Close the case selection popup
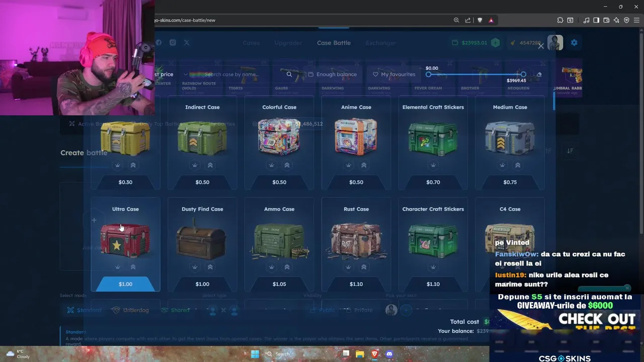 click(541, 46)
